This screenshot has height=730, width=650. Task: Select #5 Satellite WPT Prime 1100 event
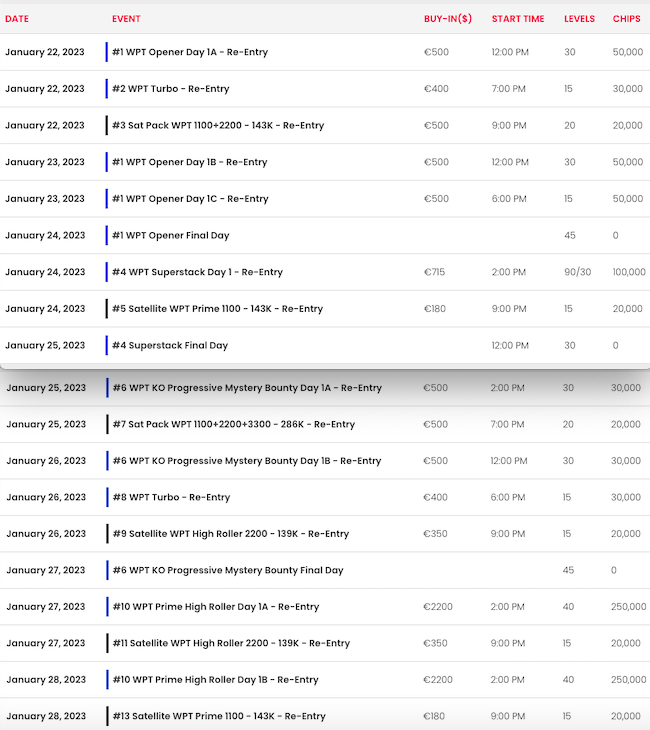217,309
